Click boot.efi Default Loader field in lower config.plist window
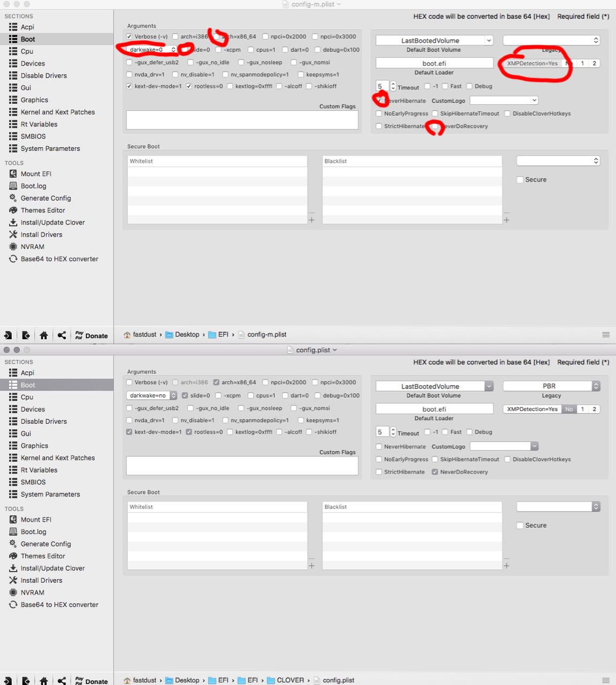 tap(434, 409)
